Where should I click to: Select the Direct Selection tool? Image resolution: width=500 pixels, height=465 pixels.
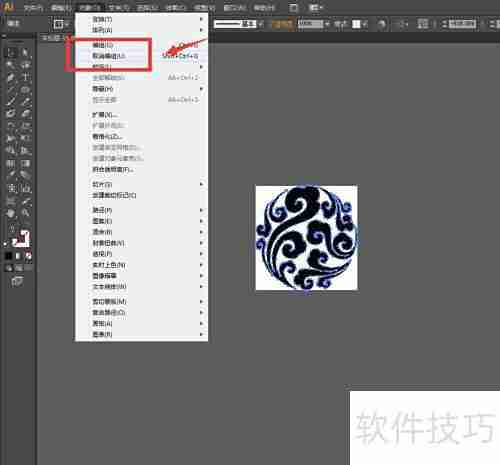tap(25, 53)
